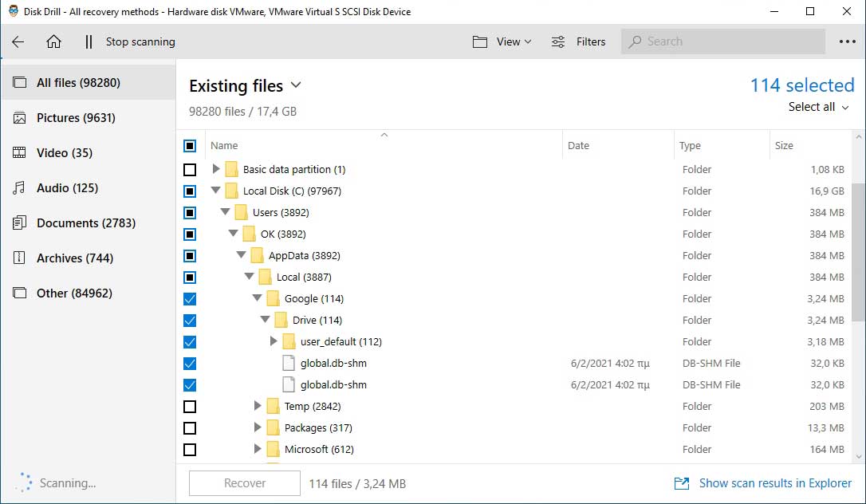
Task: Click the Packages folder icon
Action: click(x=273, y=427)
